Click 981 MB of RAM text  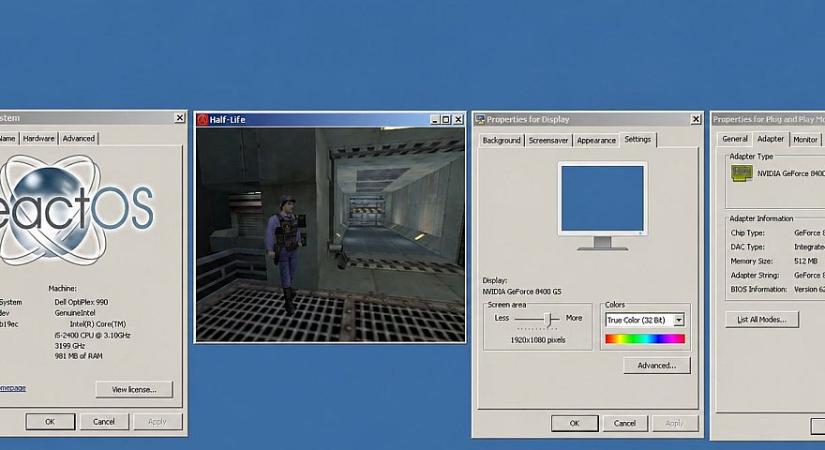[78, 356]
